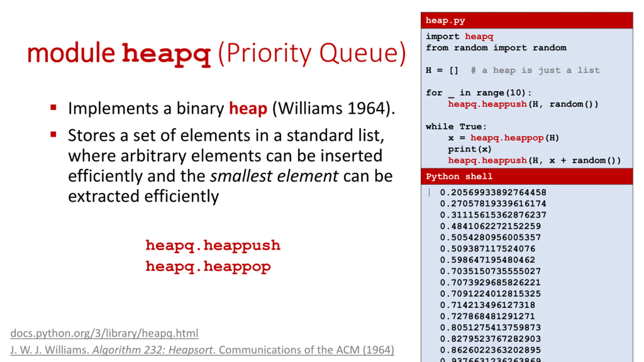Click output value 0.484106227152259
644x362 pixels.
click(490, 226)
